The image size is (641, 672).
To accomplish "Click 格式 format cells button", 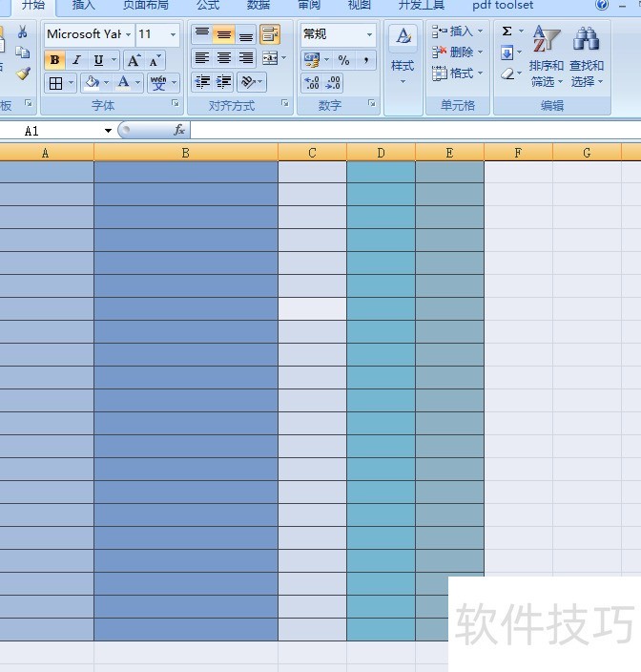I will 457,73.
